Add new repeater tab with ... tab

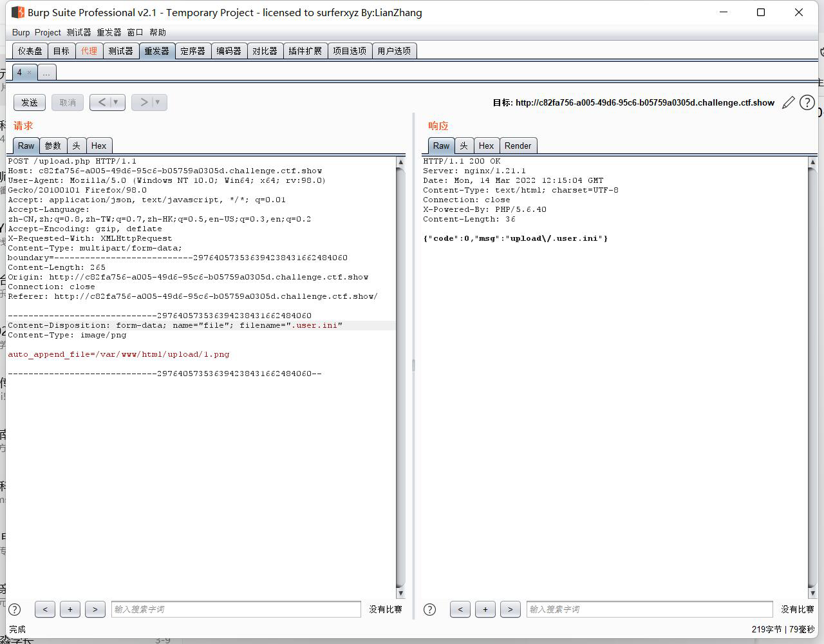click(46, 73)
